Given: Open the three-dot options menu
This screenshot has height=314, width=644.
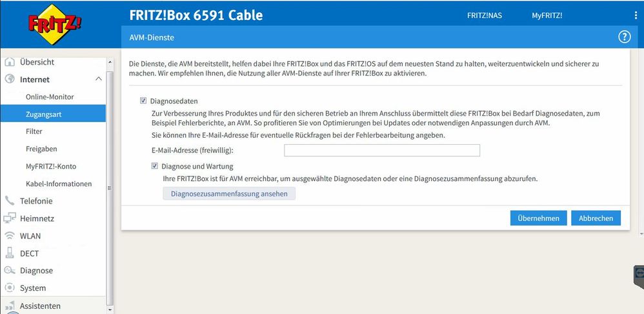Looking at the screenshot, I should 636,16.
